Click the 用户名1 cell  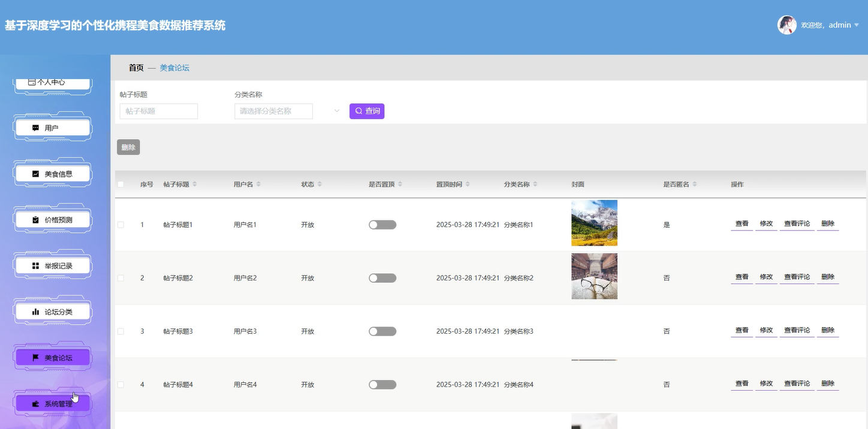(245, 225)
